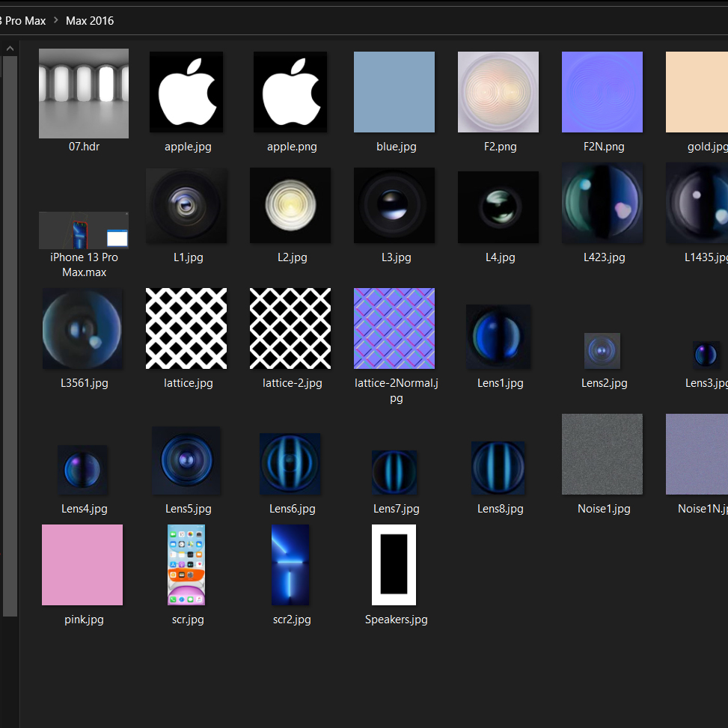Select the Lens1.jpg file

click(x=498, y=337)
